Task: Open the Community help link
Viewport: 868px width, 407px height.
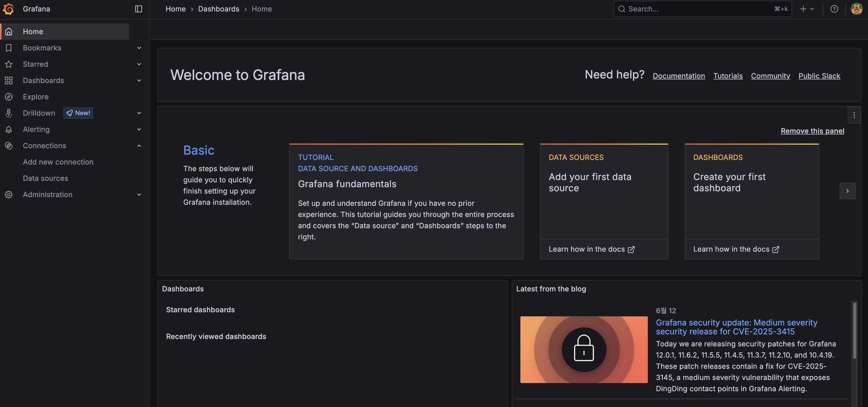Action: [770, 76]
